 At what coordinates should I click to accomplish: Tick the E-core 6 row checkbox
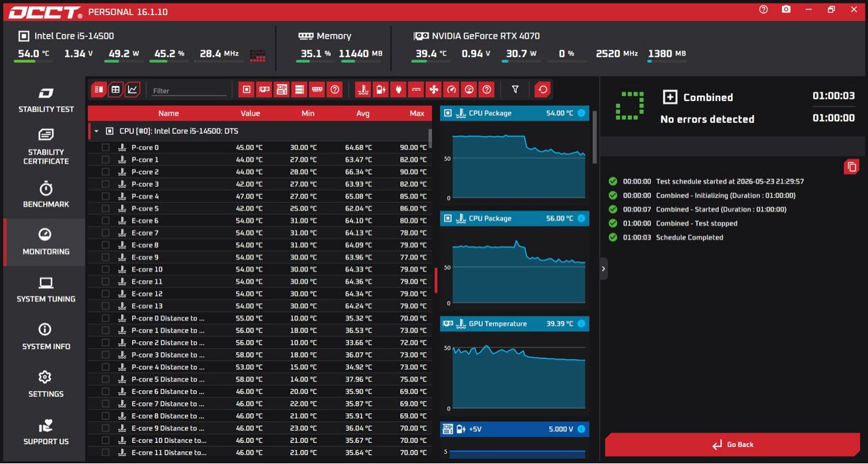(106, 220)
